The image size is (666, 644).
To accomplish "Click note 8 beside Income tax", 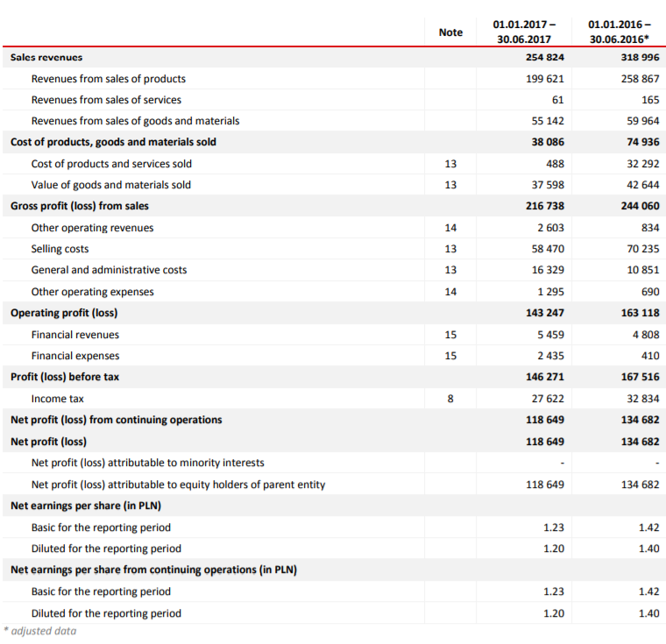I will [450, 399].
